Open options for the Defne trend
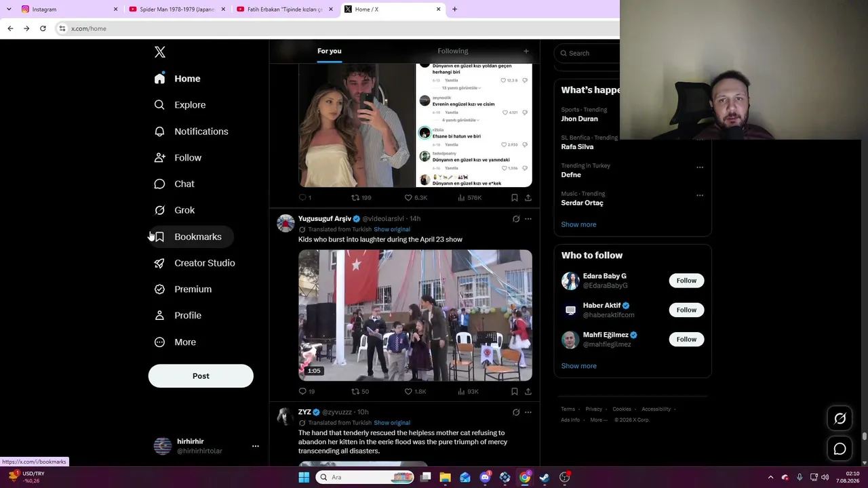The height and width of the screenshot is (488, 868). (700, 167)
